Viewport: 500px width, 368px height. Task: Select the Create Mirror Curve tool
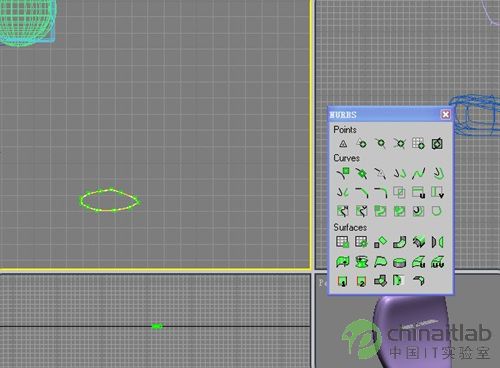[x=343, y=192]
